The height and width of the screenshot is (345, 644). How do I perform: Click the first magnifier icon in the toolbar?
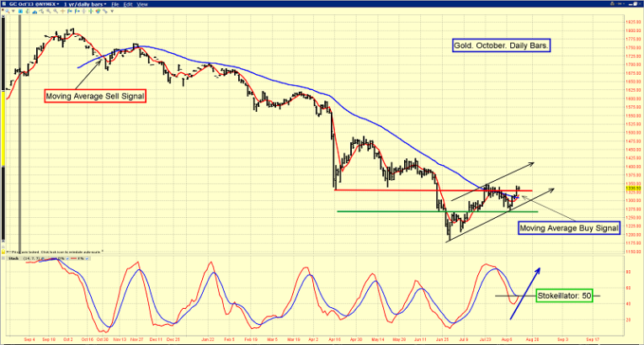pyautogui.click(x=8, y=11)
